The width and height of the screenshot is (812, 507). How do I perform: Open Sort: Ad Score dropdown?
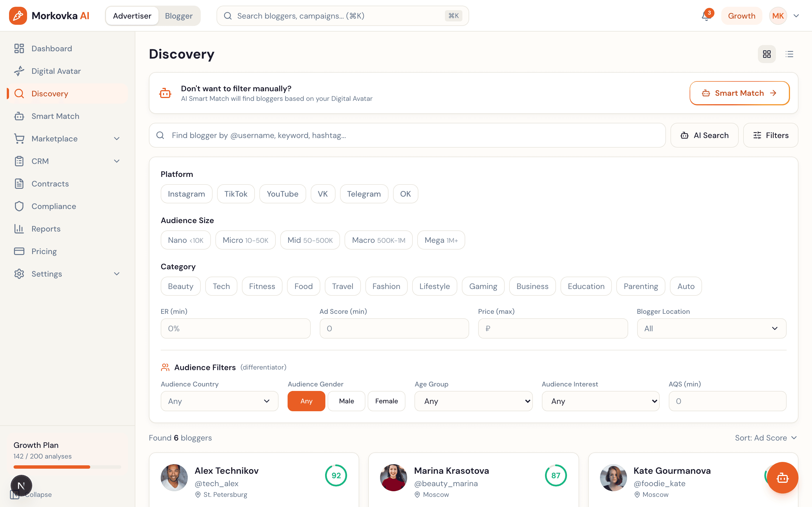pos(765,438)
